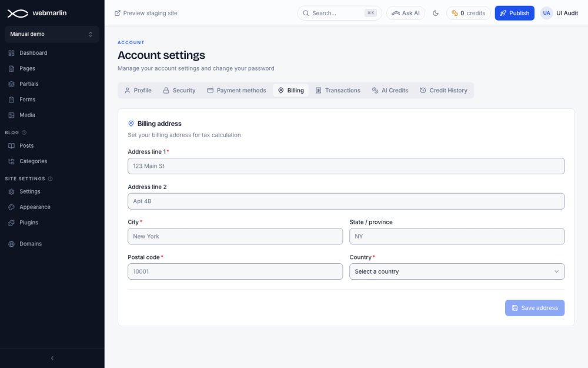Click the Publish button

pyautogui.click(x=514, y=13)
